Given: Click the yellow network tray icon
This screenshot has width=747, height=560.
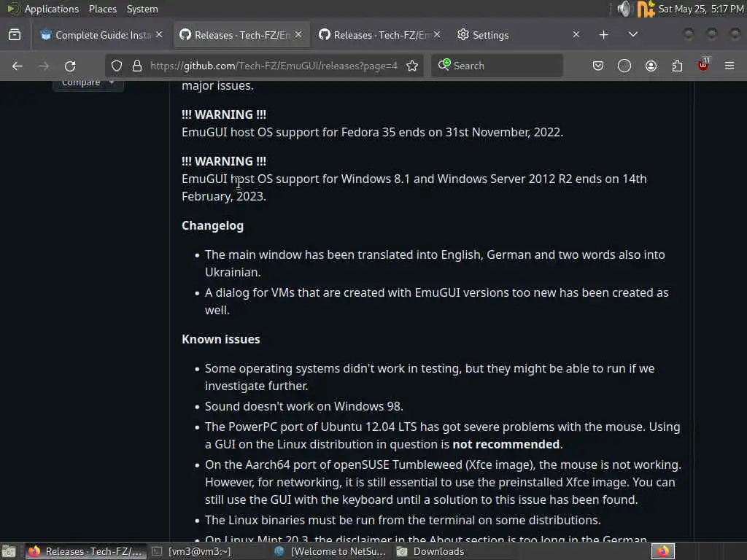Looking at the screenshot, I should pyautogui.click(x=646, y=9).
